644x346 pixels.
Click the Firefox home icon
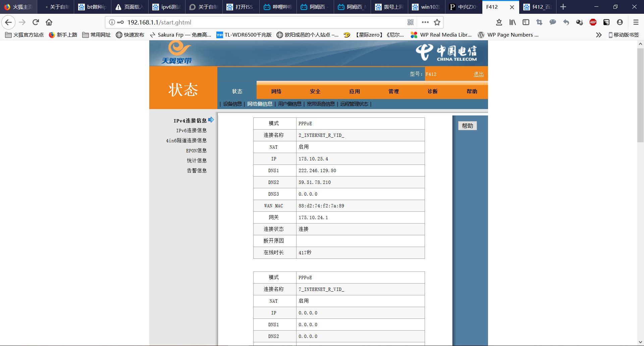49,22
